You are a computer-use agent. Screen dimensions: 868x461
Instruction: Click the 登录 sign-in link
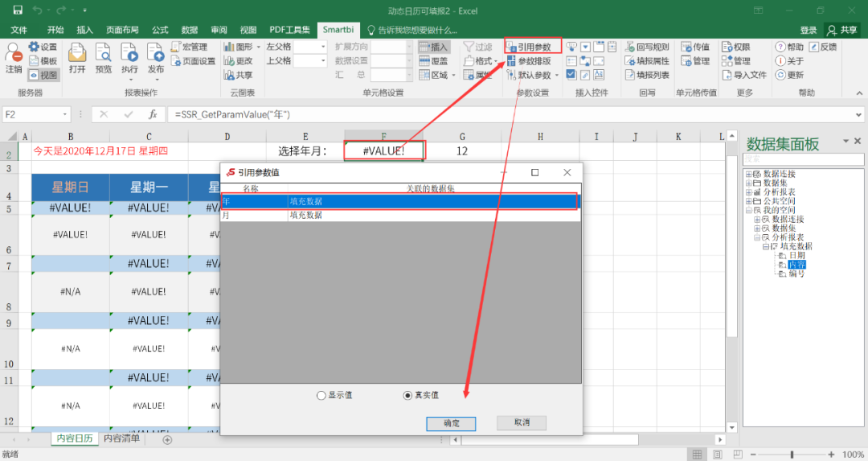(809, 30)
